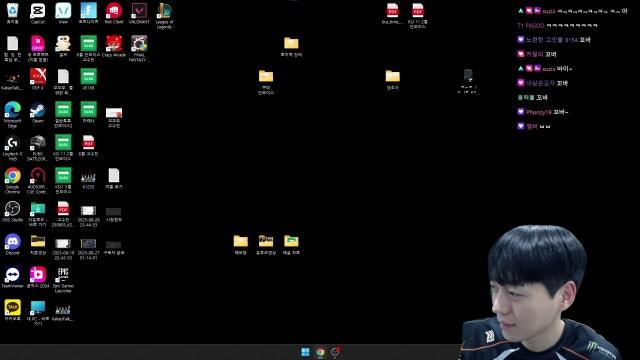Select the TeamViewer desktop icon

12,276
